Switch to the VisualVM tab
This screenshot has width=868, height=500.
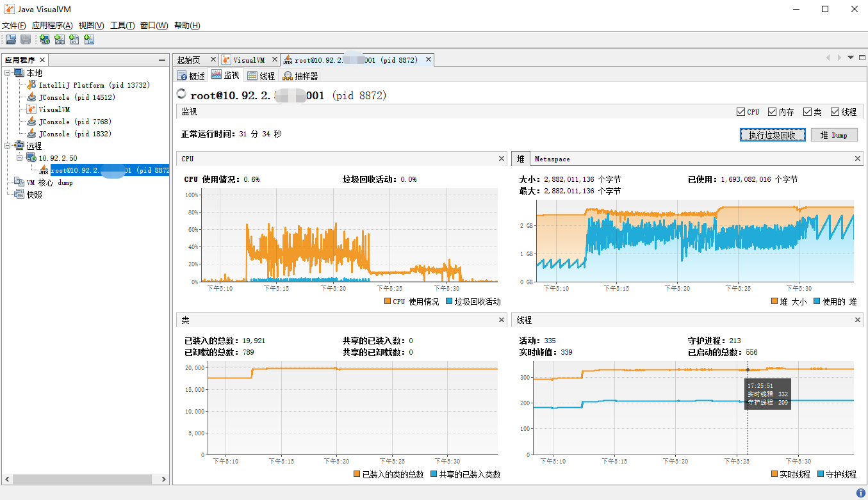click(249, 59)
